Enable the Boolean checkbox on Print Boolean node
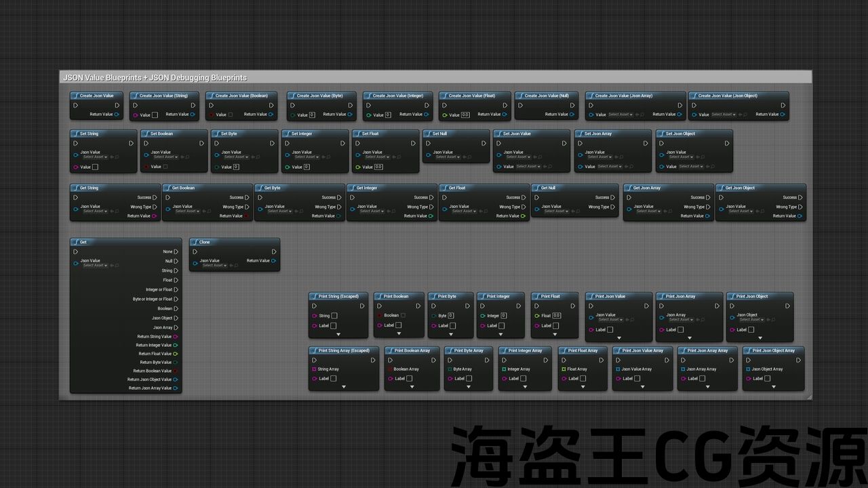 (x=403, y=315)
